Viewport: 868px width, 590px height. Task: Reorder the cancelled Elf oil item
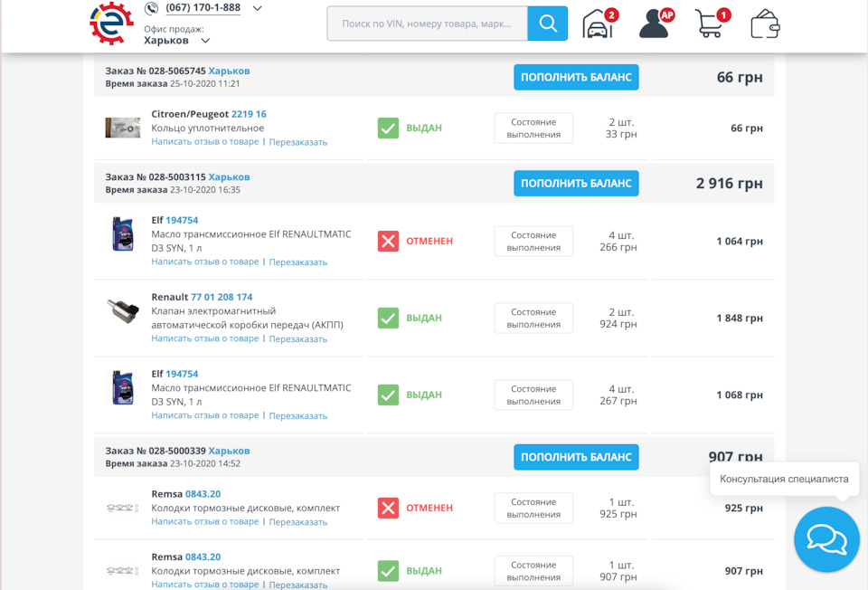(297, 262)
